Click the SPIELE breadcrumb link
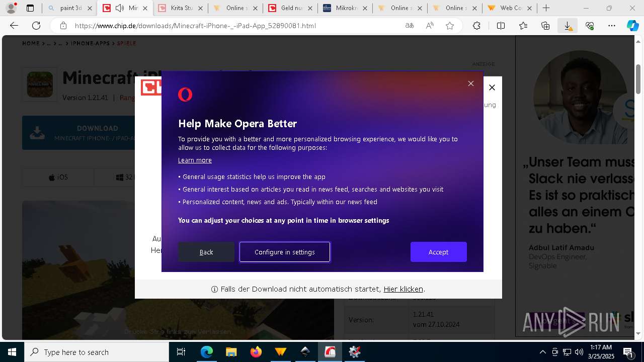 127,44
